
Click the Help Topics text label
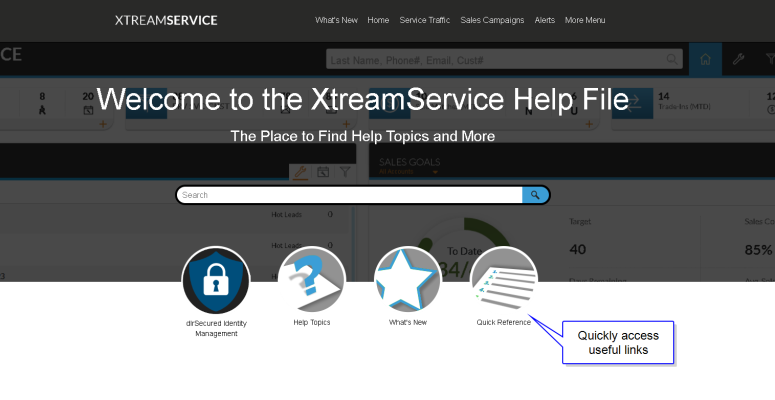pyautogui.click(x=312, y=323)
